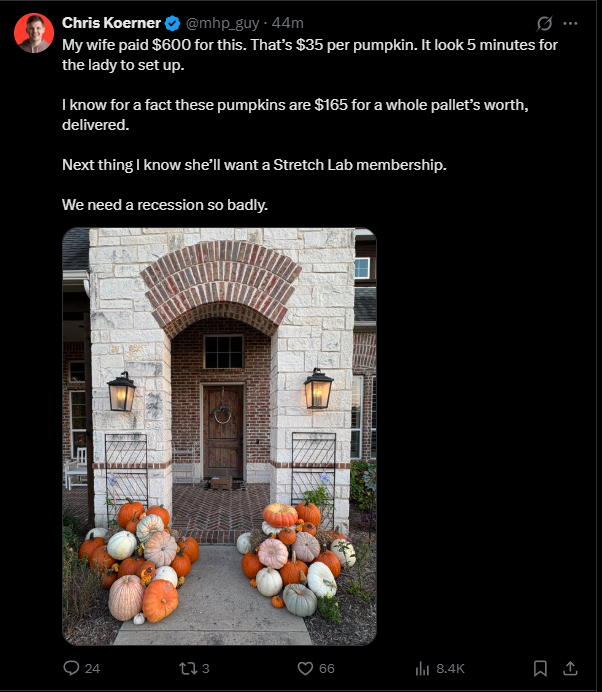Open the @mhp_guy handle link
The height and width of the screenshot is (692, 602).
point(222,23)
